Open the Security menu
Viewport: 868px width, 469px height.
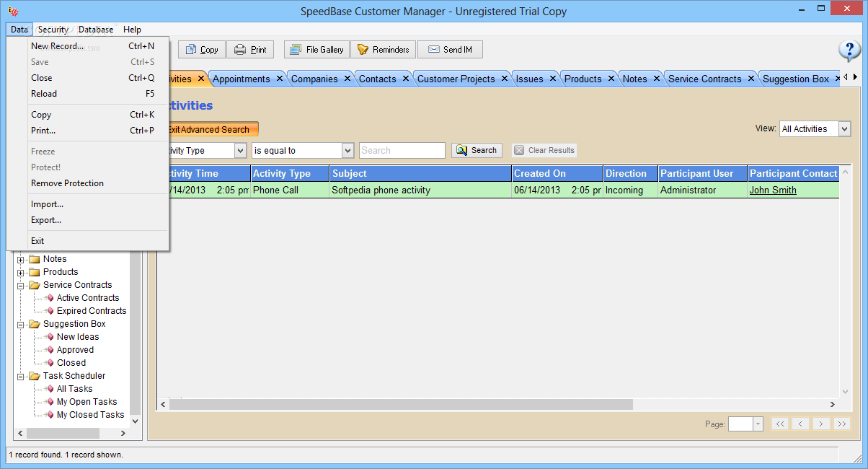coord(53,30)
